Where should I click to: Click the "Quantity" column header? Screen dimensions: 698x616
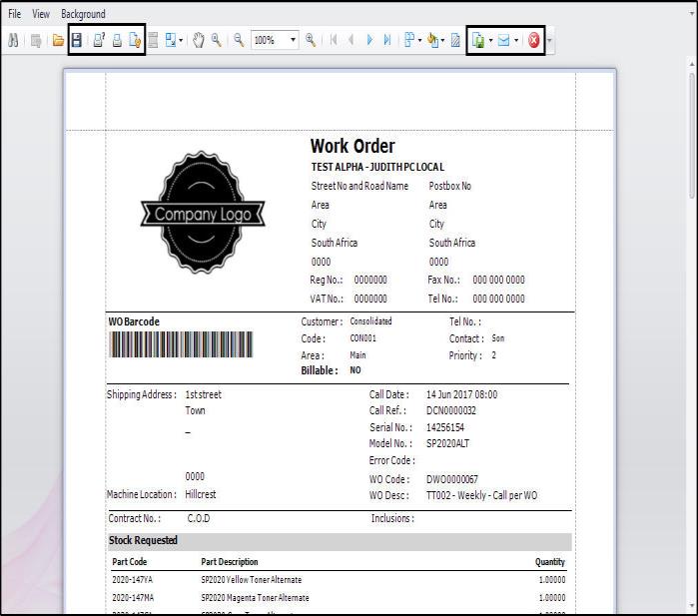(x=550, y=562)
